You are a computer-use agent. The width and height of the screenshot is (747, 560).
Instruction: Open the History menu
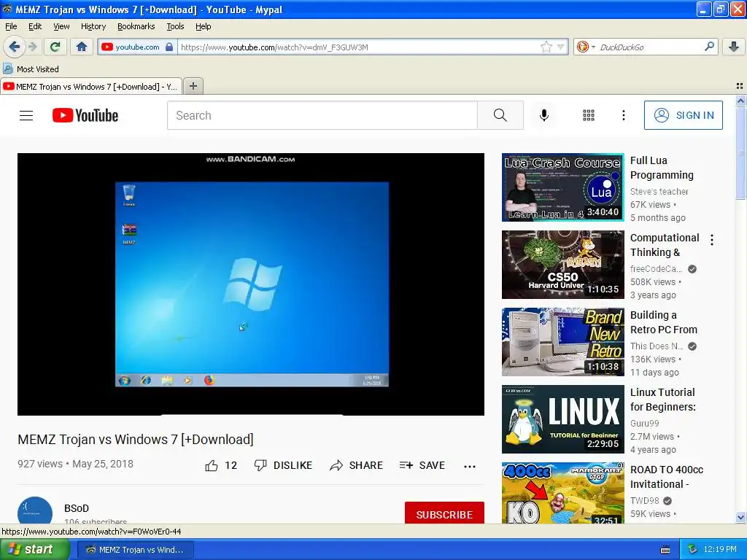click(93, 26)
